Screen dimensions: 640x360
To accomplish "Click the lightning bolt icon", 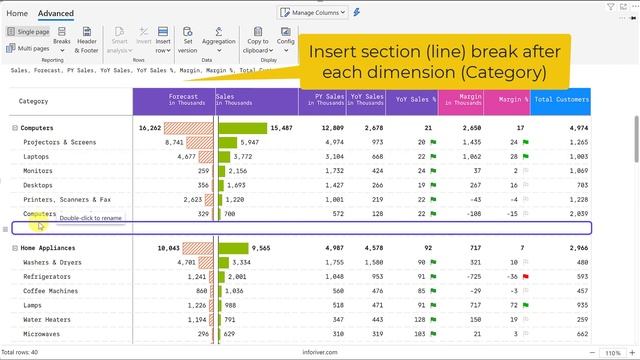I will [357, 12].
